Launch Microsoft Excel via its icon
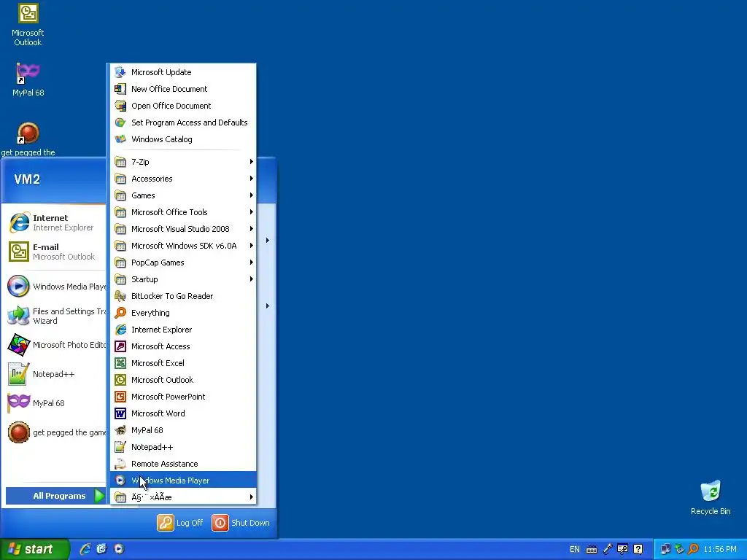 pyautogui.click(x=120, y=363)
